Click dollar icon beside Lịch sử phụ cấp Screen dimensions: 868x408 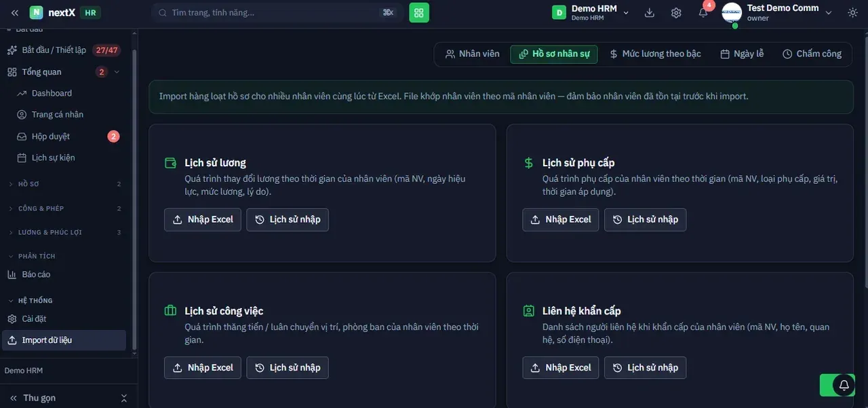point(528,163)
